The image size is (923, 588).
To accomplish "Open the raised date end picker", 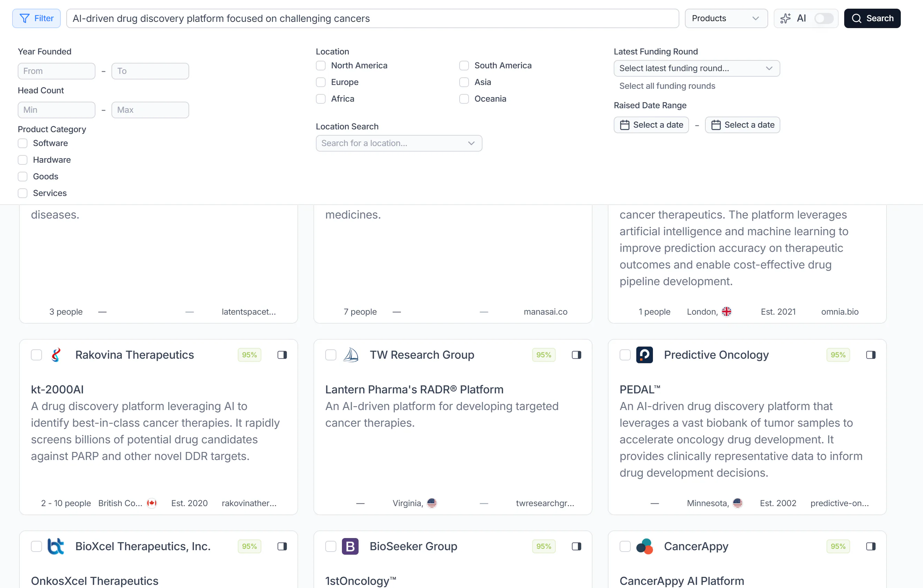I will coord(742,125).
